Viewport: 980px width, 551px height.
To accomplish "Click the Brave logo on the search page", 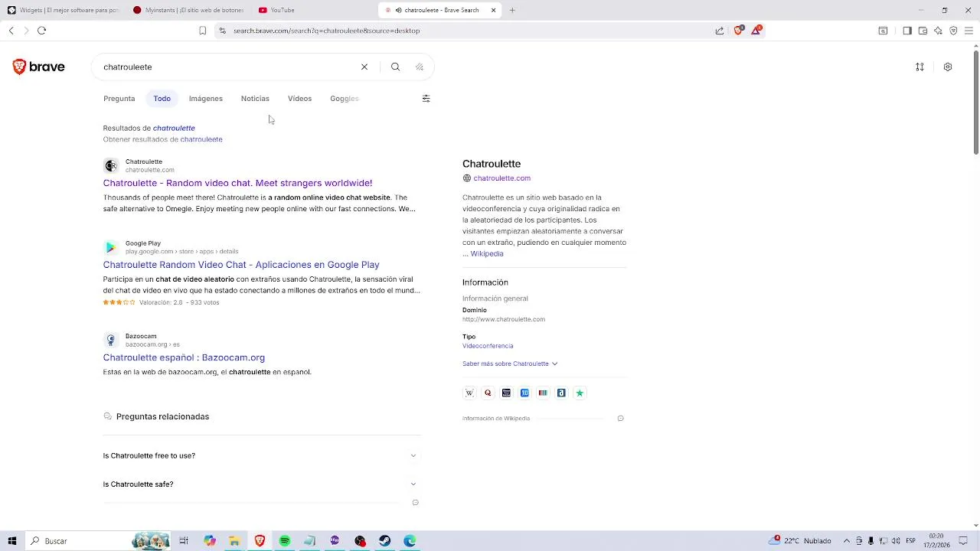I will [x=38, y=67].
